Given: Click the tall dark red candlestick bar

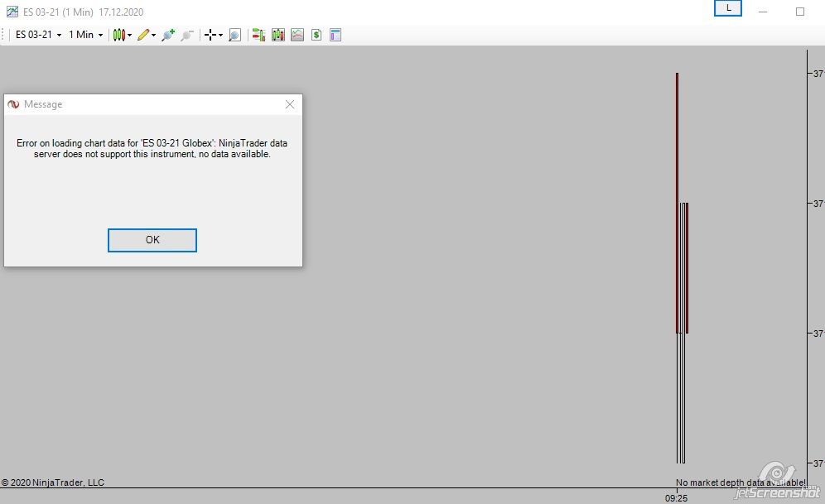Looking at the screenshot, I should pos(678,203).
